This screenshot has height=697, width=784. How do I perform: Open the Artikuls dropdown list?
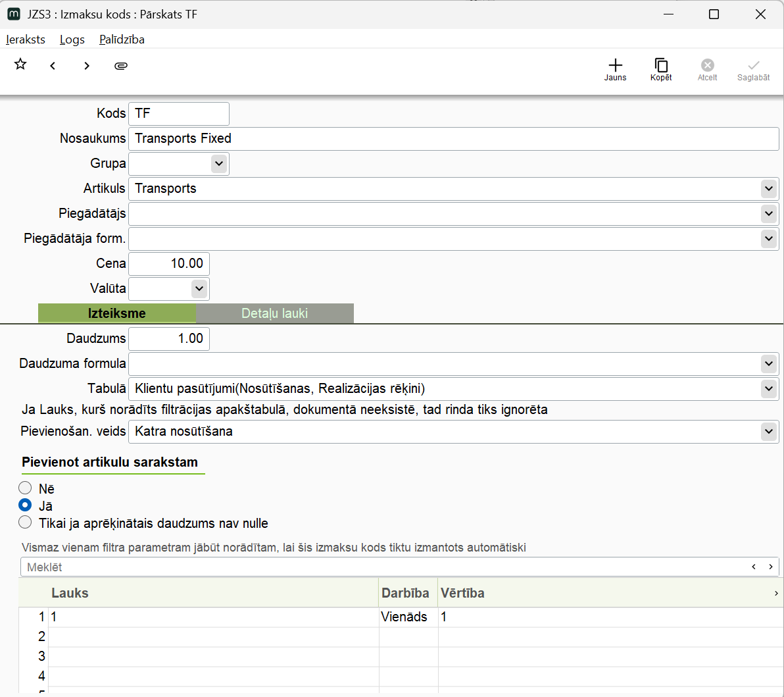point(768,189)
